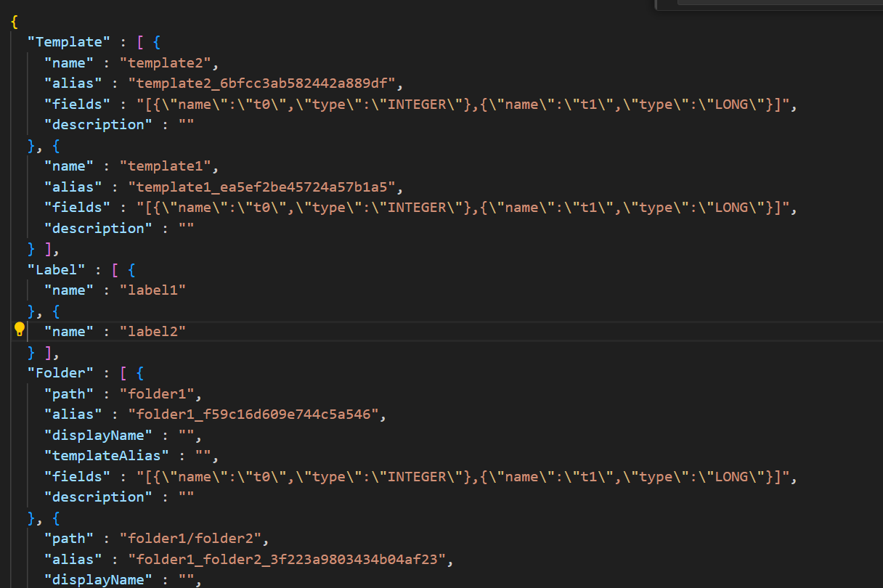Click the opening square bracket after "Template"
Screen dimensions: 883x588
coord(140,41)
